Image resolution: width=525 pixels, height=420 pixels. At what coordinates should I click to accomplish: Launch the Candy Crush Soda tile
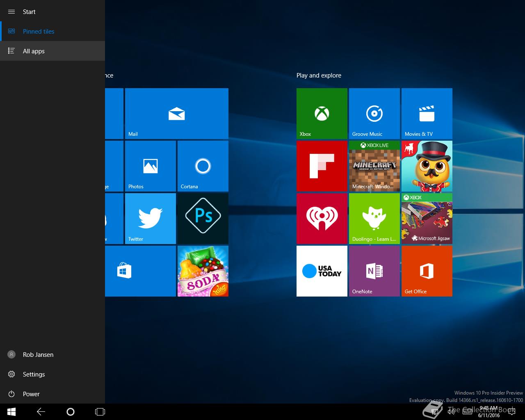pos(203,271)
